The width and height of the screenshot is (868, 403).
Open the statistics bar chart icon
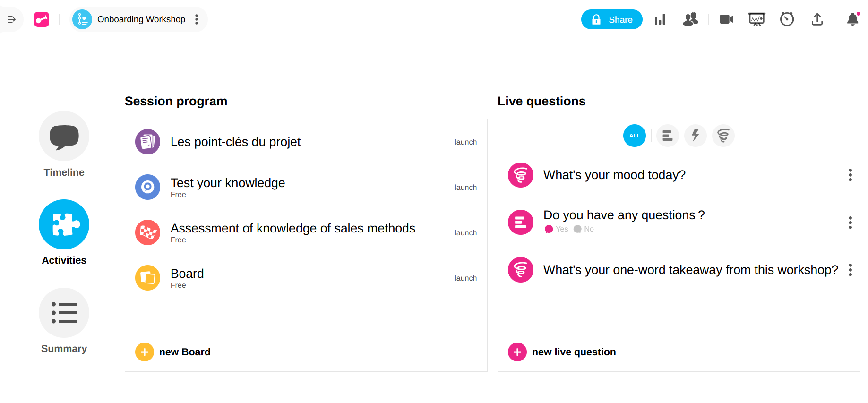coord(660,19)
